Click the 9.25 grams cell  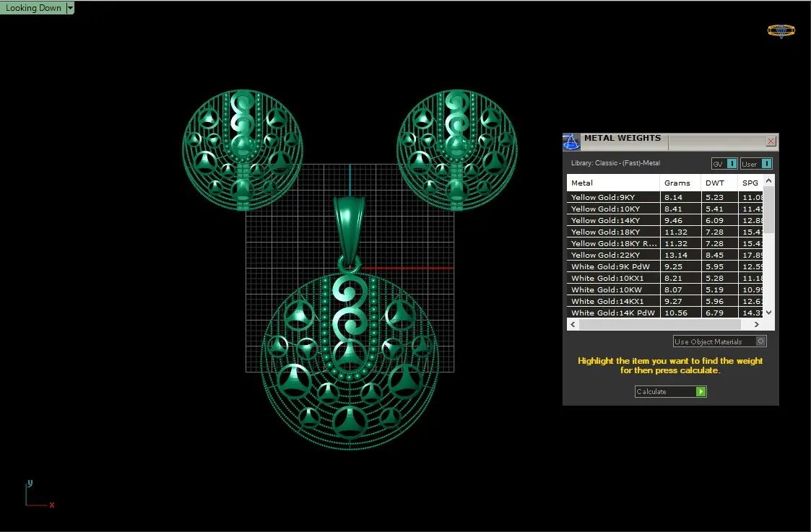[x=681, y=266]
